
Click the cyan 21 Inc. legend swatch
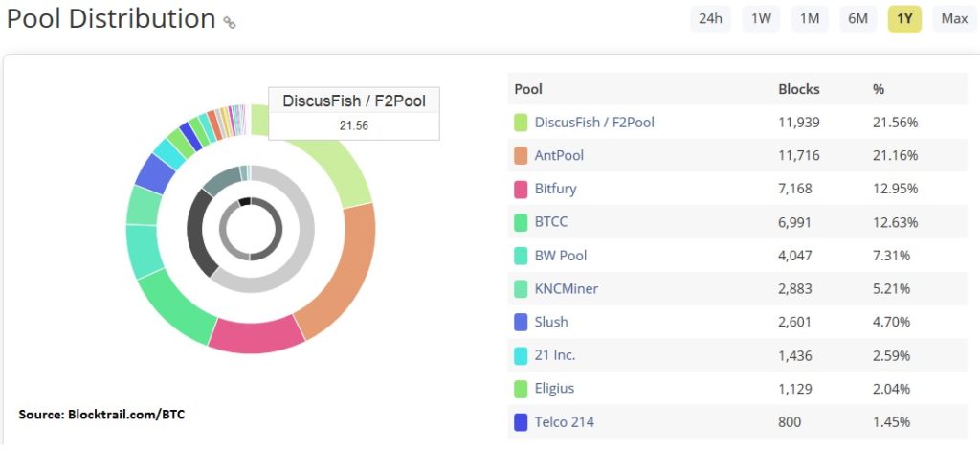(x=521, y=356)
